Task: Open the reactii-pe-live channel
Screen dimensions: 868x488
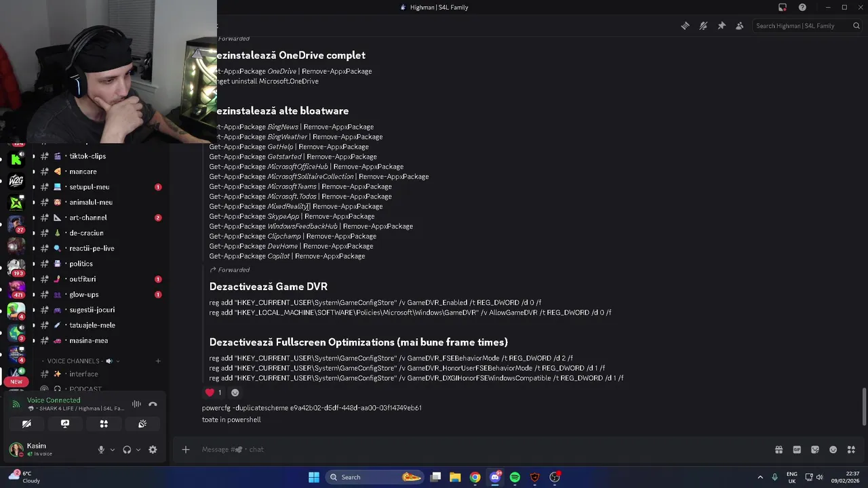Action: (x=92, y=248)
